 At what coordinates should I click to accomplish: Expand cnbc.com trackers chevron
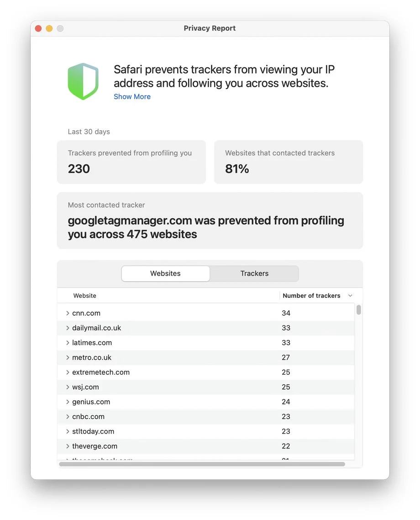68,417
